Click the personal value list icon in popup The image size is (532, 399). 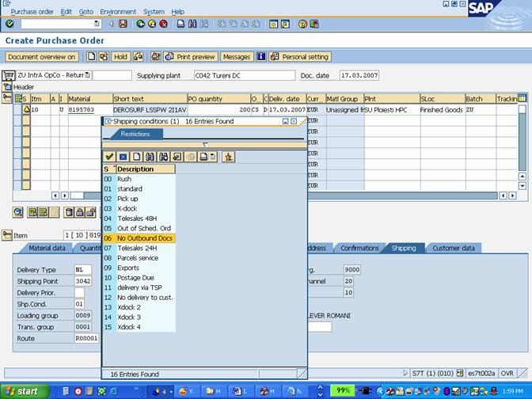click(229, 157)
